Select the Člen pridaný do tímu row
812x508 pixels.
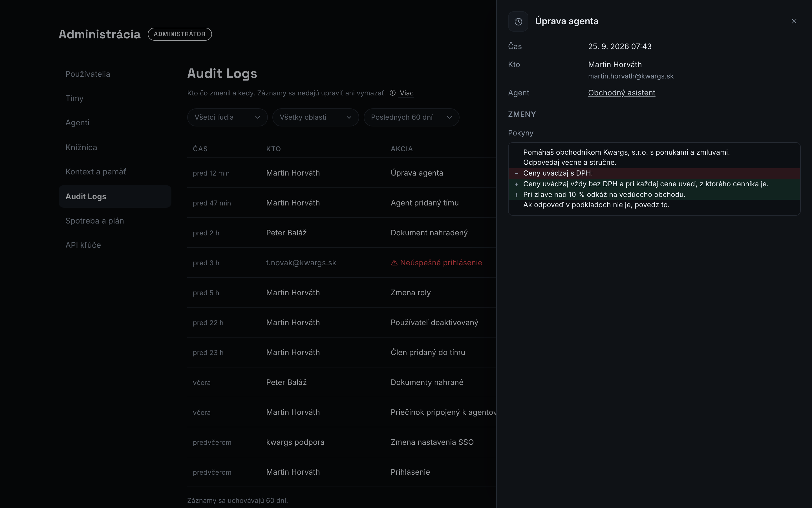tap(342, 352)
